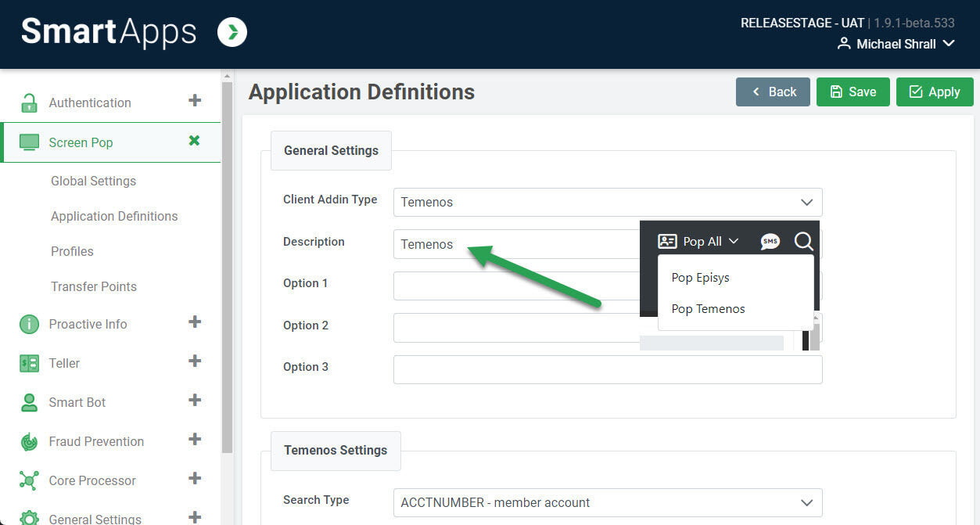Click into the Description field
980x525 pixels.
[516, 244]
